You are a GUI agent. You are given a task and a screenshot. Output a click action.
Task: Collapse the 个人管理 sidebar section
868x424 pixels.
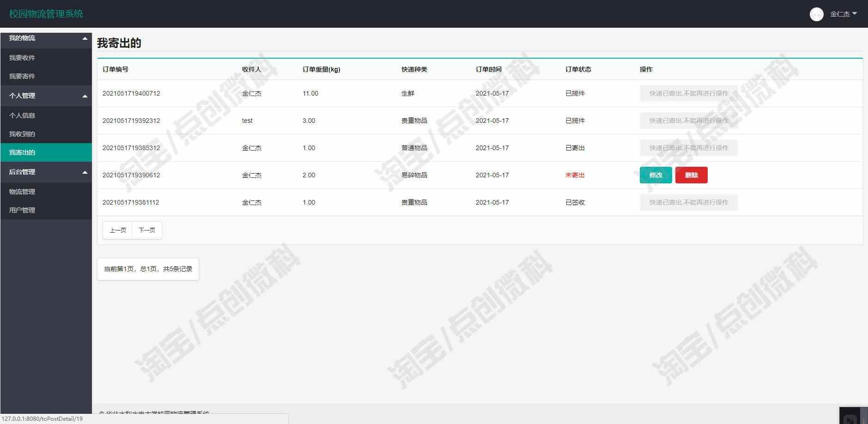46,96
